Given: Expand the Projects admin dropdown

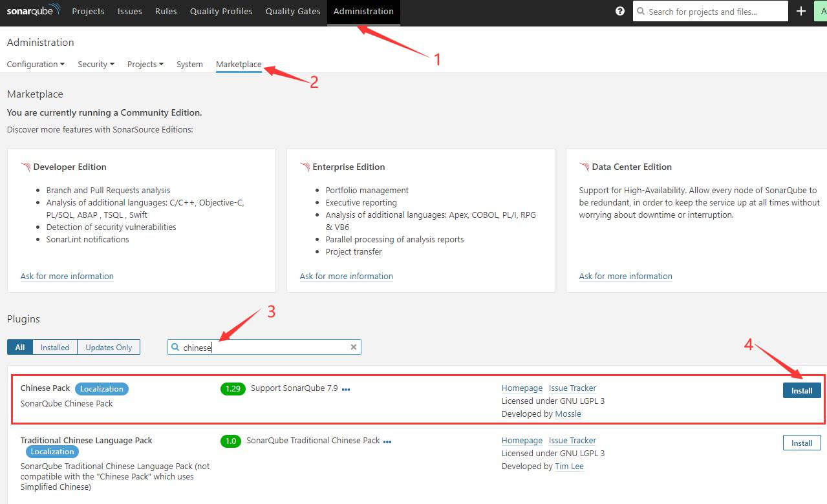Looking at the screenshot, I should coord(145,64).
